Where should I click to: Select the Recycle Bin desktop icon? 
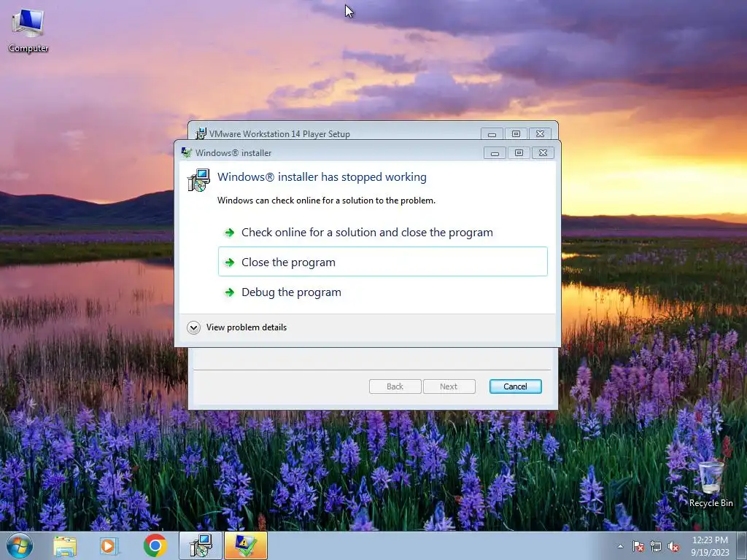coord(711,483)
